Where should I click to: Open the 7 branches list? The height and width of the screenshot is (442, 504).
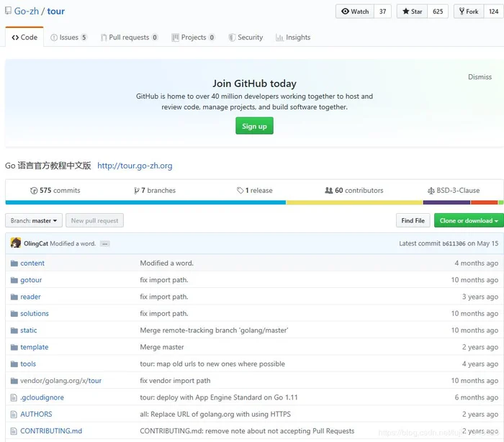[x=155, y=190]
